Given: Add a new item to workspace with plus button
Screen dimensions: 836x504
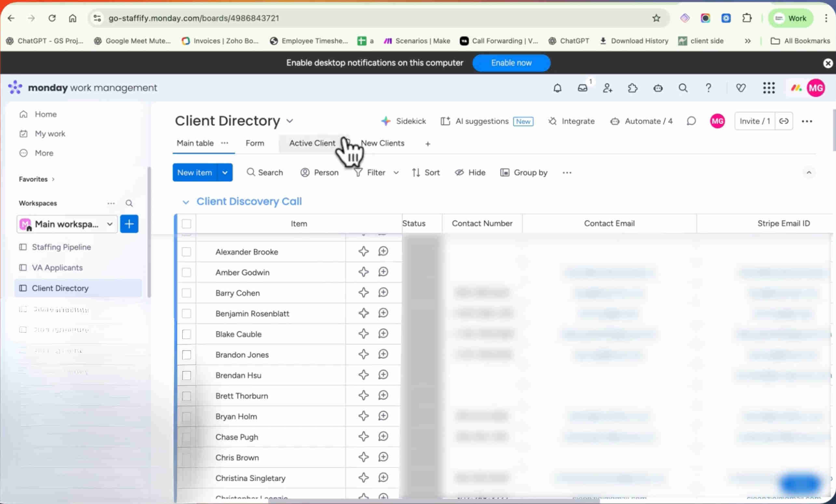Looking at the screenshot, I should 129,224.
